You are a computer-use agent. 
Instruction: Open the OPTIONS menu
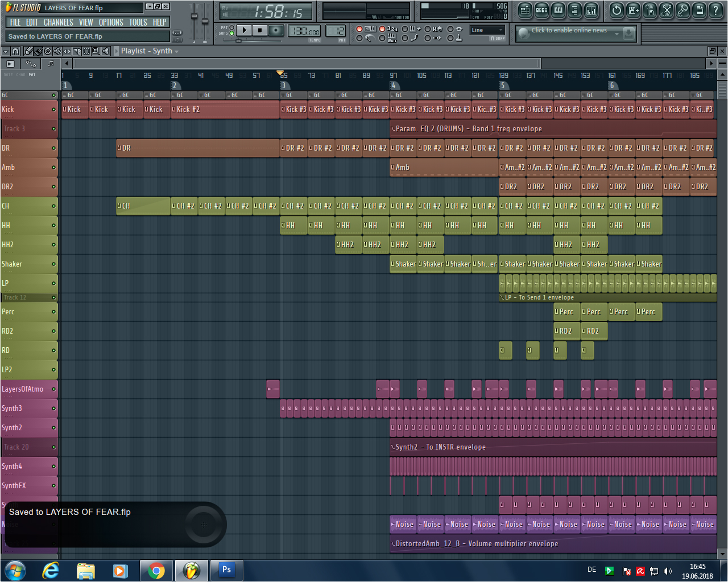pos(111,22)
